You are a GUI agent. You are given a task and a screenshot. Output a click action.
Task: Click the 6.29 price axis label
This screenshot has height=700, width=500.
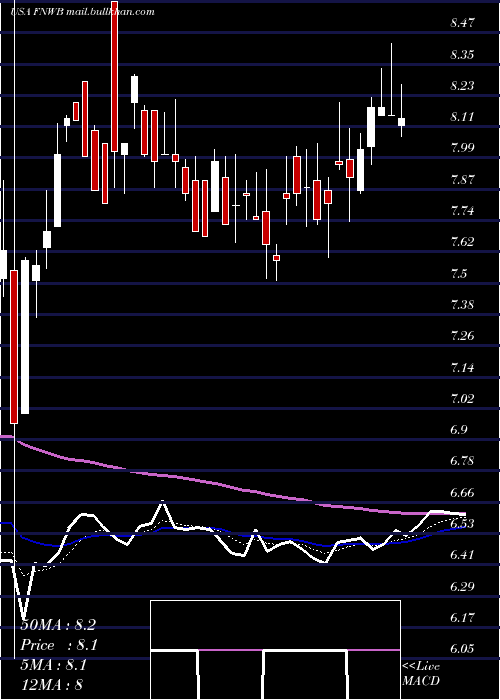click(x=462, y=587)
